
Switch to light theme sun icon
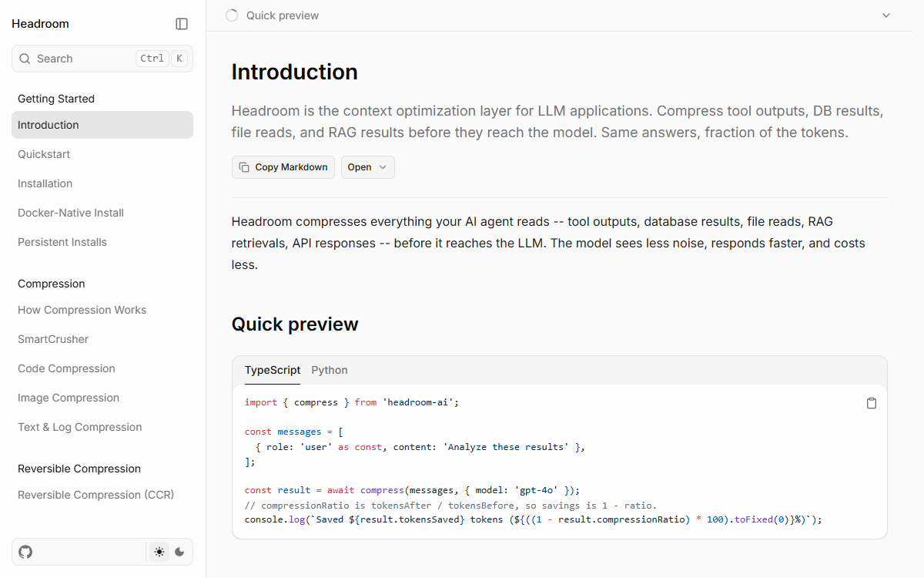click(x=159, y=552)
